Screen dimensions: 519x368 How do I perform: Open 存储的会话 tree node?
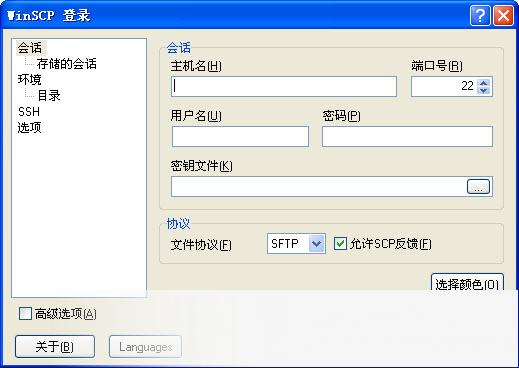pos(67,64)
